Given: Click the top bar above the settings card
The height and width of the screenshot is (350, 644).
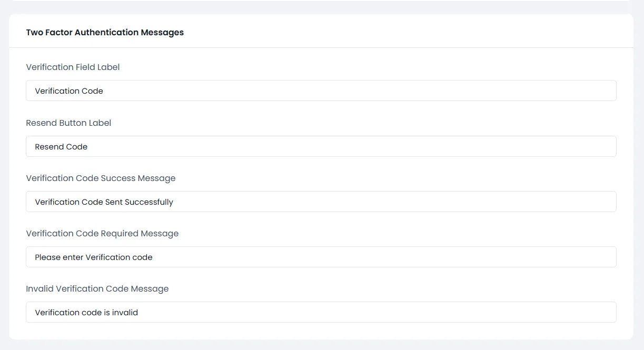Looking at the screenshot, I should tap(322, 4).
